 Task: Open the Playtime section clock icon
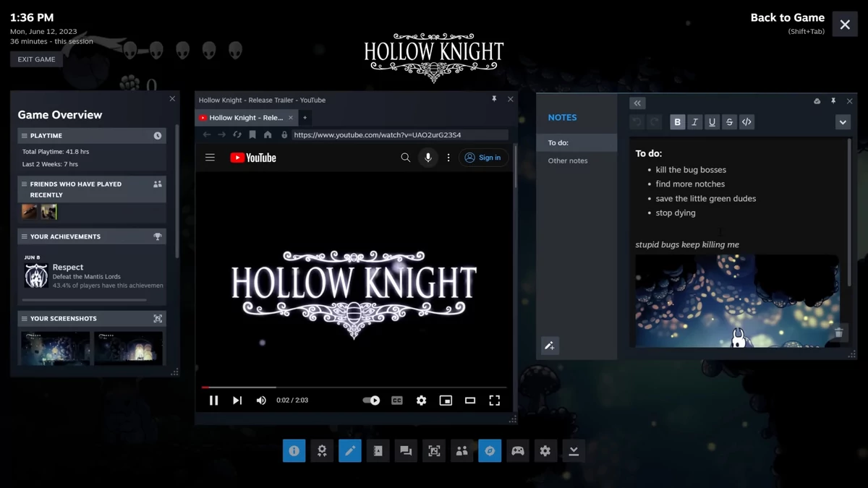(158, 136)
